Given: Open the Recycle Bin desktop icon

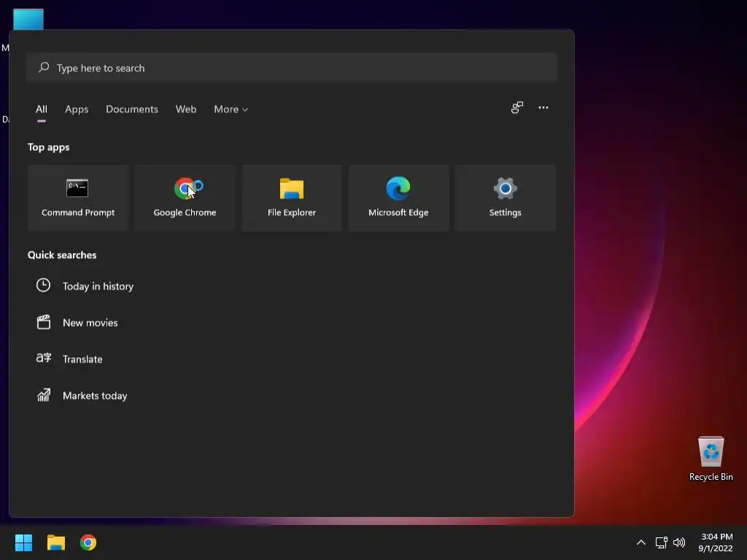Looking at the screenshot, I should [x=711, y=459].
